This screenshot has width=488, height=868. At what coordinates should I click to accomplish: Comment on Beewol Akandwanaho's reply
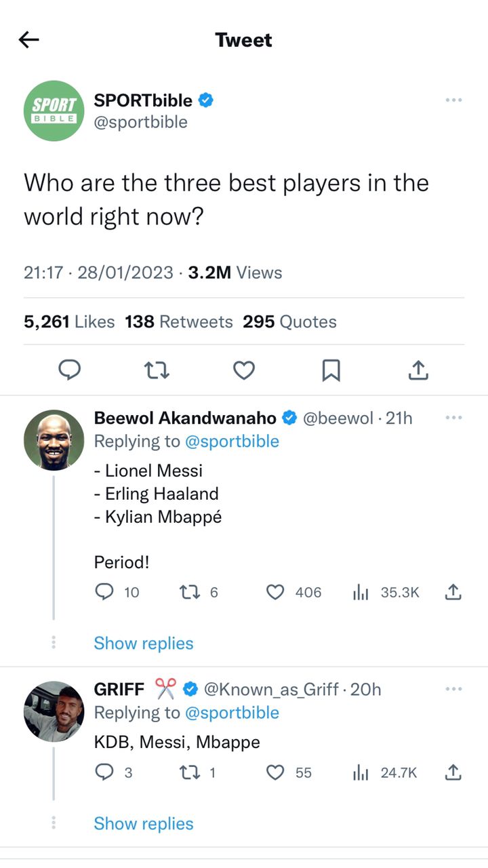(104, 592)
